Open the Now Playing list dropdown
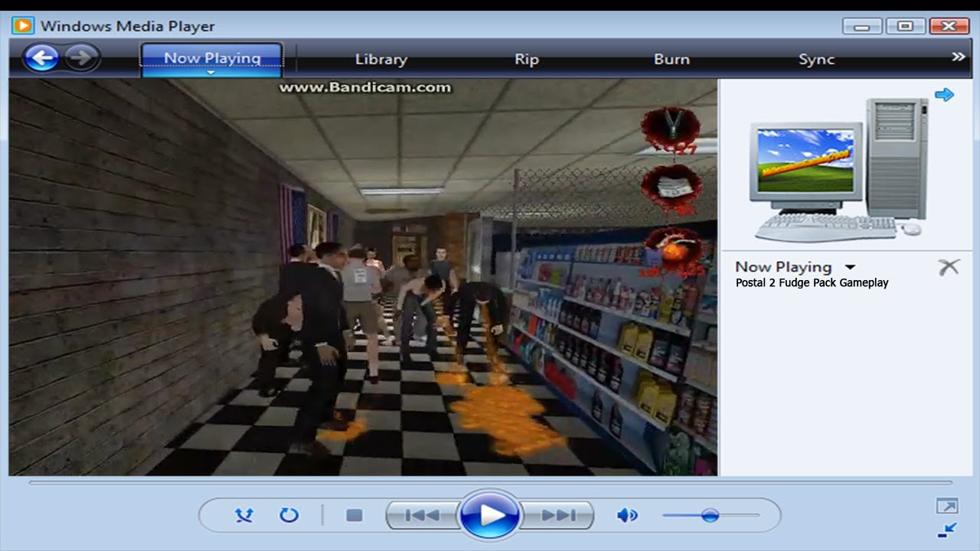The image size is (980, 551). (x=850, y=267)
